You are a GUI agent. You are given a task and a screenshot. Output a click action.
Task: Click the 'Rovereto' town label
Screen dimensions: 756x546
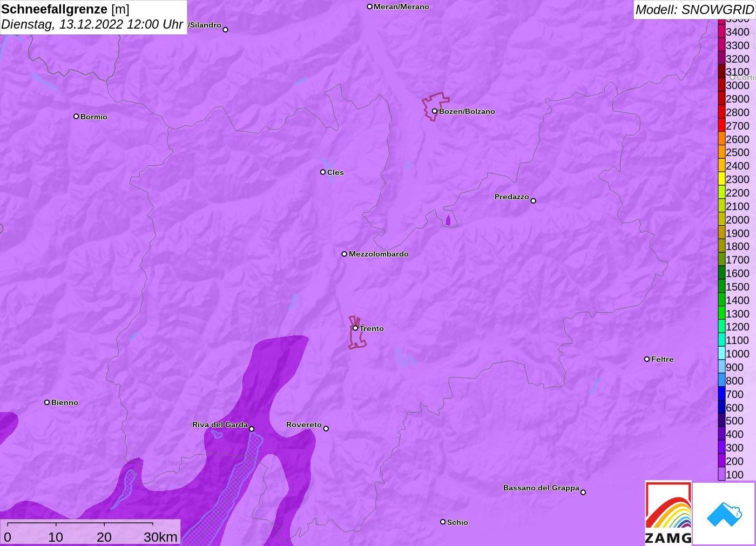[304, 424]
